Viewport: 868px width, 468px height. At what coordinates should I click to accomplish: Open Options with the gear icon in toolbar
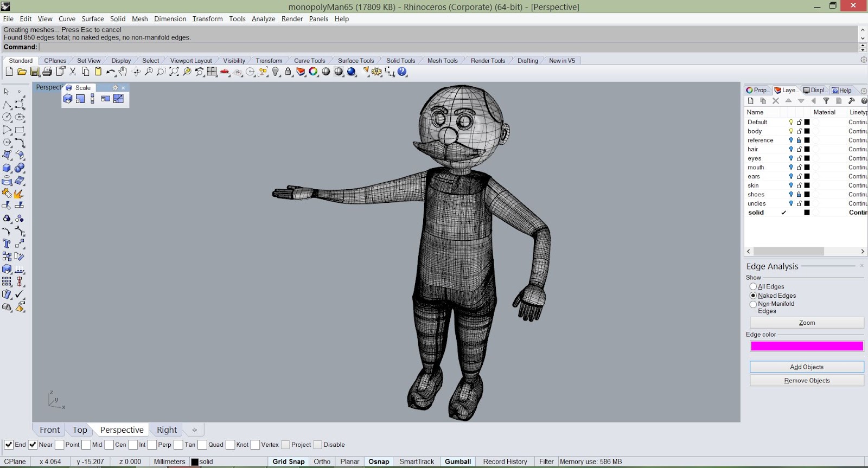[376, 72]
